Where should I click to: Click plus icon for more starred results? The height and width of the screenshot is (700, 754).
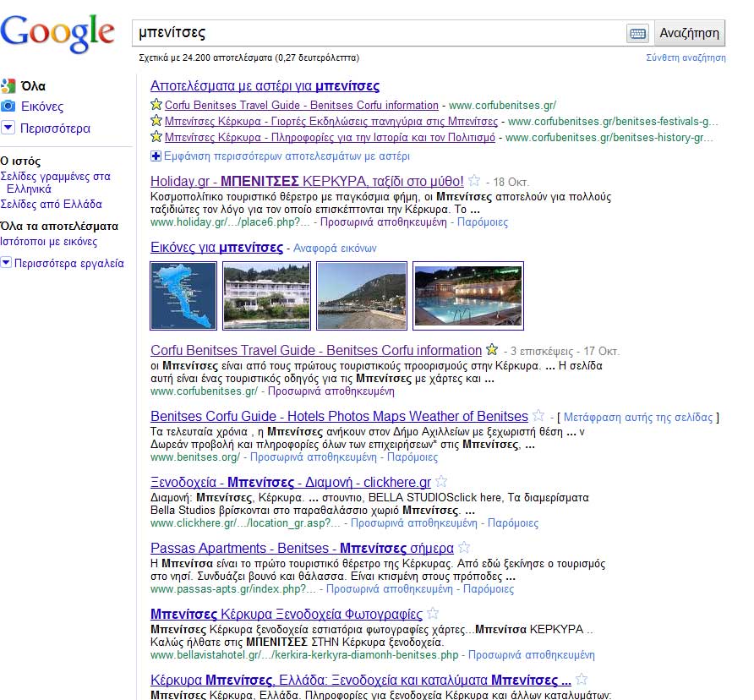156,156
